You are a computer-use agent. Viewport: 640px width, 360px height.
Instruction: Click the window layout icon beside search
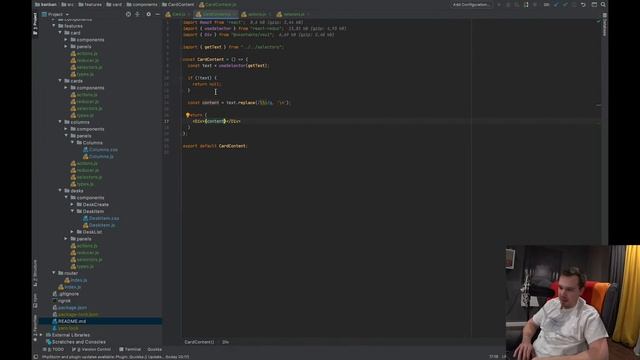(x=594, y=4)
